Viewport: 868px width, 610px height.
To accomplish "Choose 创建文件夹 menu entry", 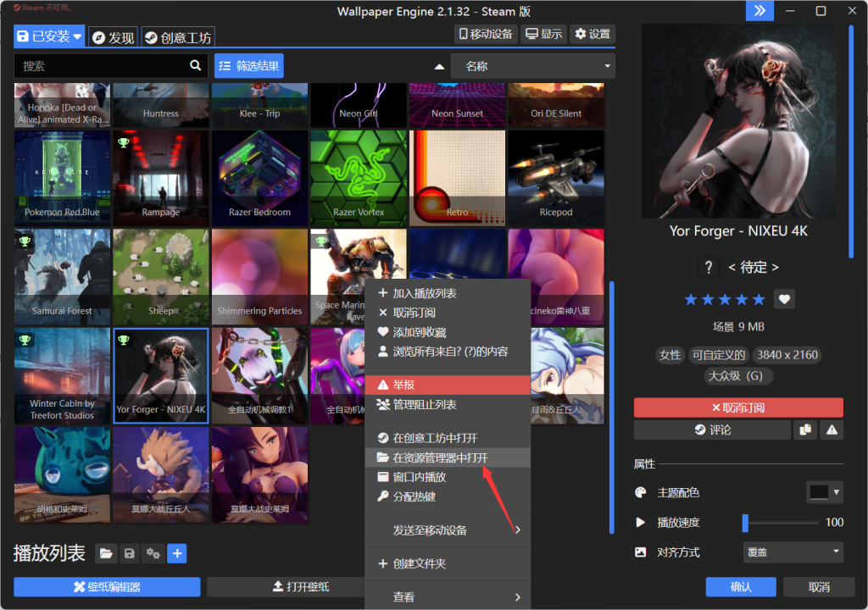I will (448, 563).
